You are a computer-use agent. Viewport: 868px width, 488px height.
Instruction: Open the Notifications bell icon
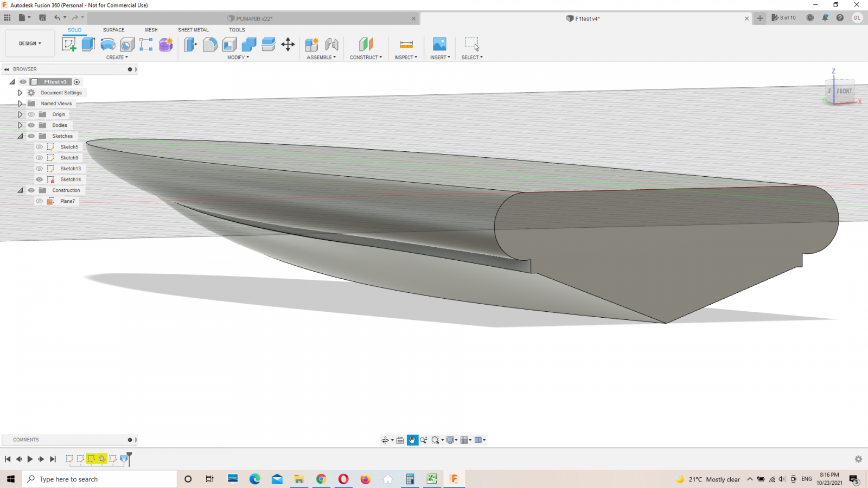point(825,18)
